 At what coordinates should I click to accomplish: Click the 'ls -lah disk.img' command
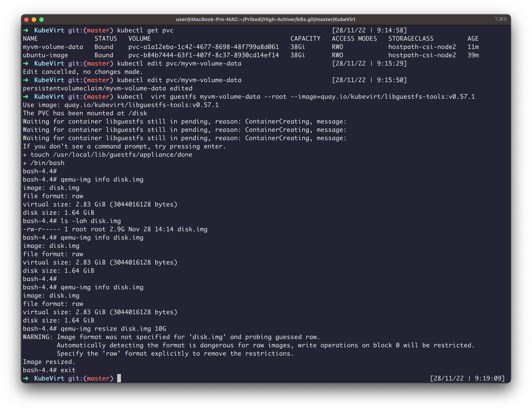coord(90,221)
